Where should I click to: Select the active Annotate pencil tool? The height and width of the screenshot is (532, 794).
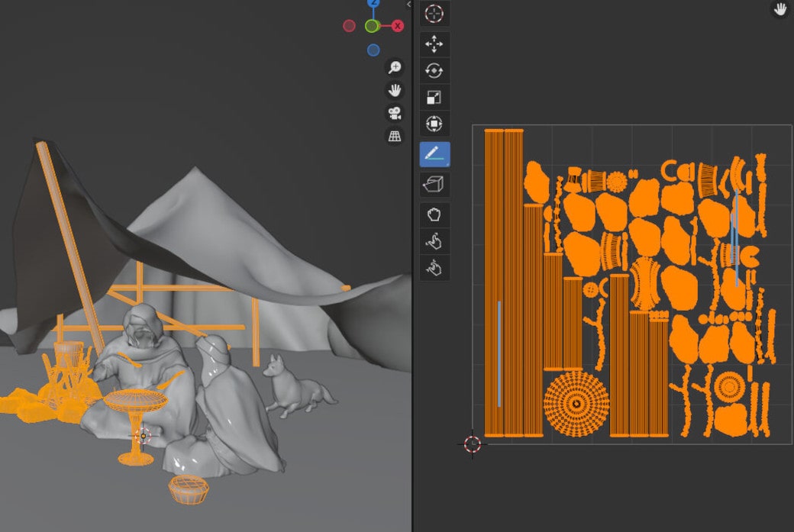(x=435, y=153)
